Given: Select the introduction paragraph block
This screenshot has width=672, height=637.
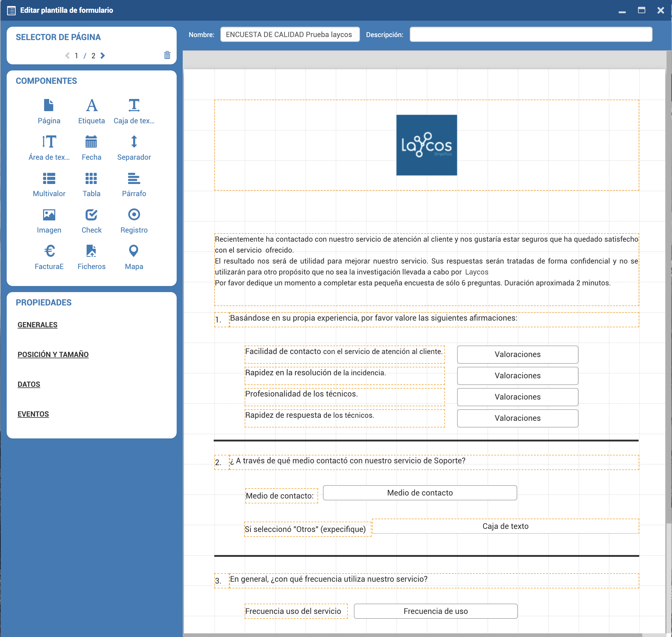Looking at the screenshot, I should click(427, 269).
